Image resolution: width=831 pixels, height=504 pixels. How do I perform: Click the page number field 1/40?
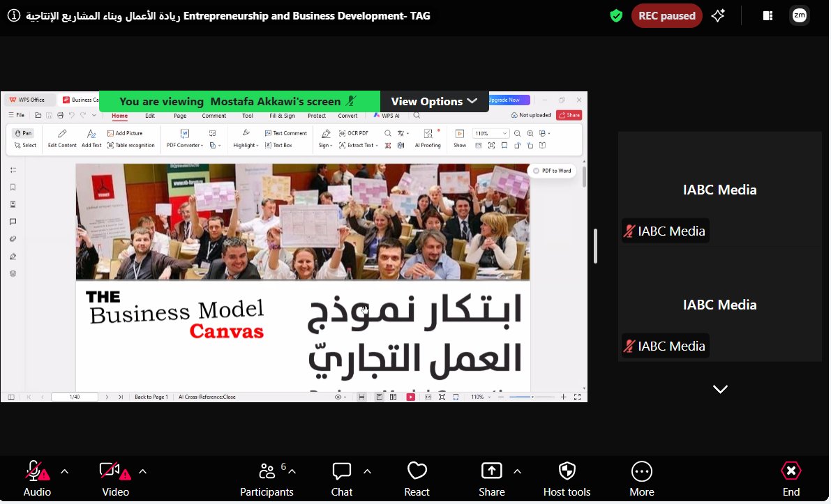[75, 397]
